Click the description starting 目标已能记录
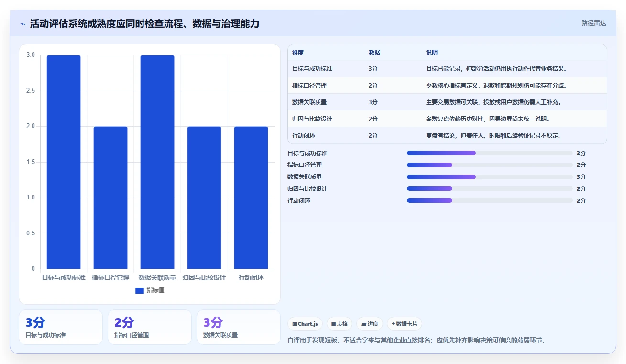The image size is (626, 364). pos(496,69)
